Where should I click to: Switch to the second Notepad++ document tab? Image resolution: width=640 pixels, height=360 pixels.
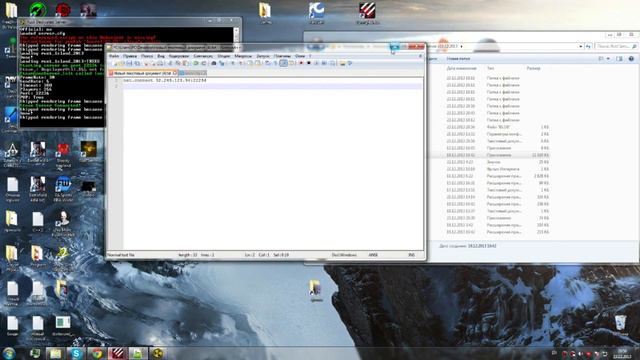click(x=192, y=73)
